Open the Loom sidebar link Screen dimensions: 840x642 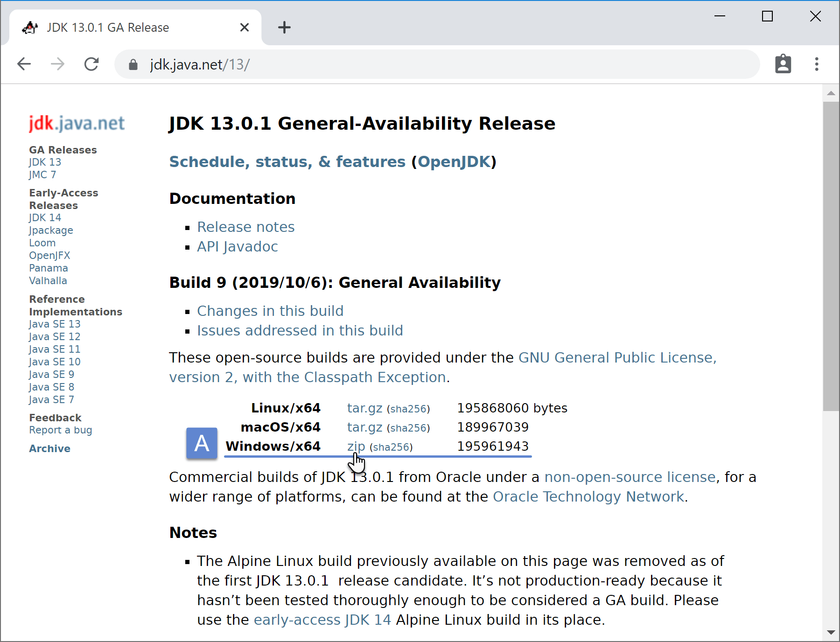[x=42, y=243]
